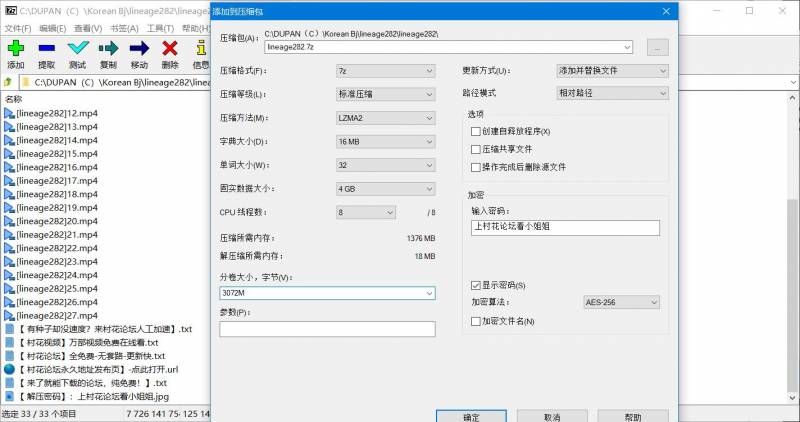Enable 加密文件名 checkbox
800x422 pixels.
pyautogui.click(x=476, y=321)
